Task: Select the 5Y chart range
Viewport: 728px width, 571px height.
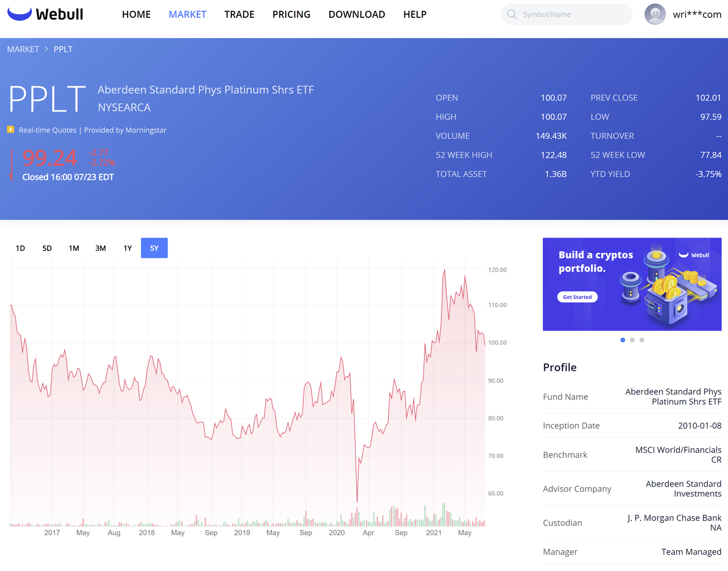Action: [x=155, y=248]
